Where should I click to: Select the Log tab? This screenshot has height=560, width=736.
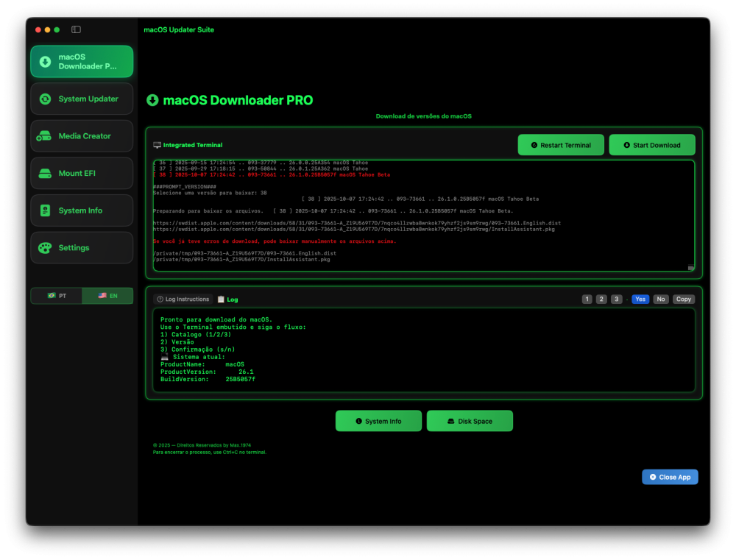[228, 300]
